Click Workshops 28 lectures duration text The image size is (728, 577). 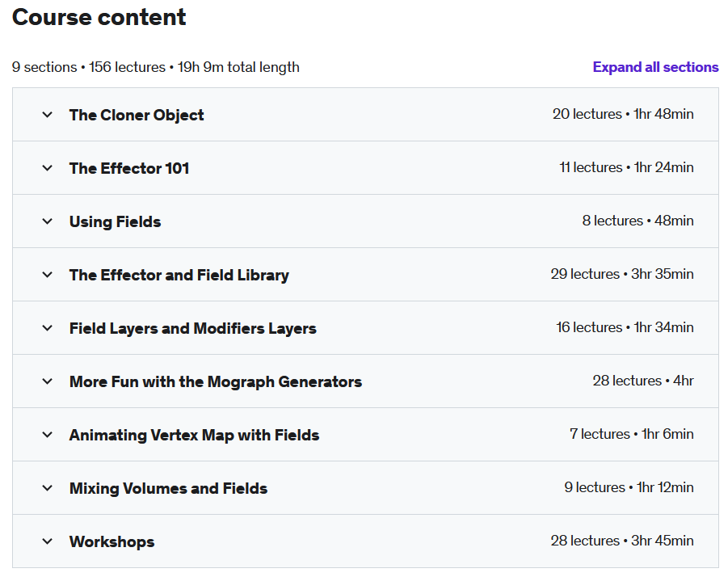tap(622, 541)
